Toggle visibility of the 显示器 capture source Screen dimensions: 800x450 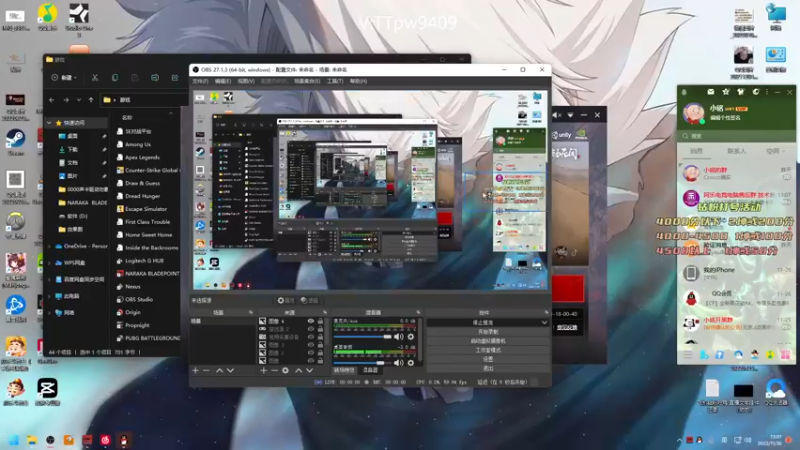(x=311, y=329)
